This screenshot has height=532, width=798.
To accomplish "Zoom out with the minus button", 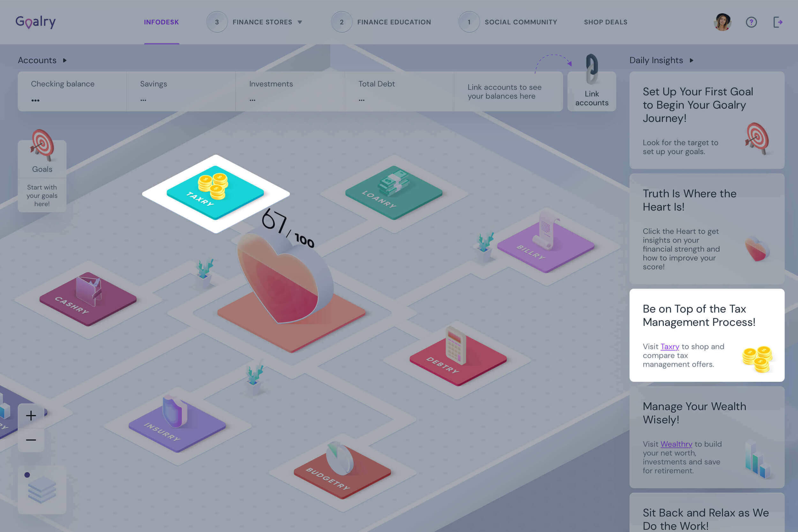I will click(31, 440).
